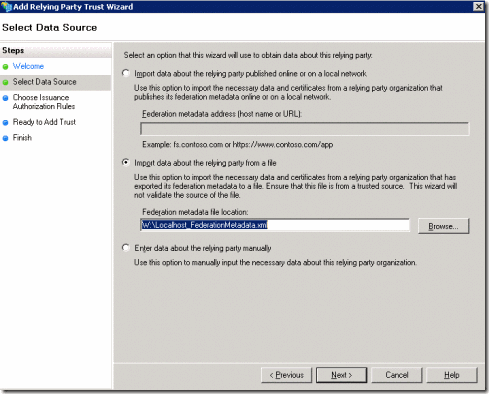Select the Select Data Source step

[45, 82]
